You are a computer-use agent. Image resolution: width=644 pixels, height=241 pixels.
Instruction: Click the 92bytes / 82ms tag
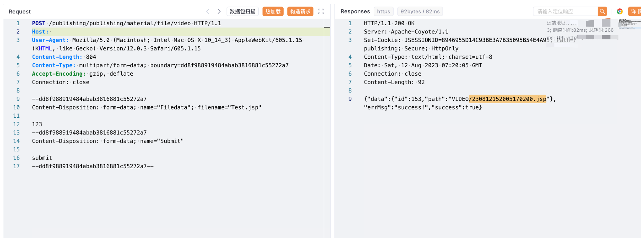point(420,11)
